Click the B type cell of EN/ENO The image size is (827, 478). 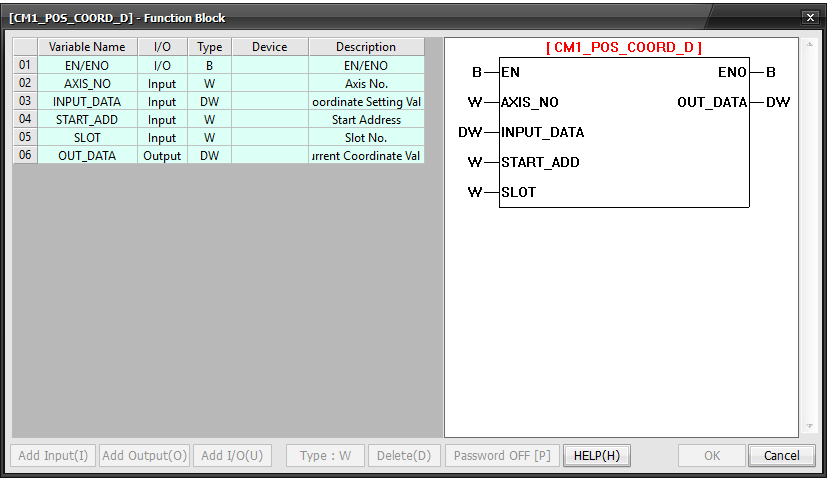pos(209,65)
